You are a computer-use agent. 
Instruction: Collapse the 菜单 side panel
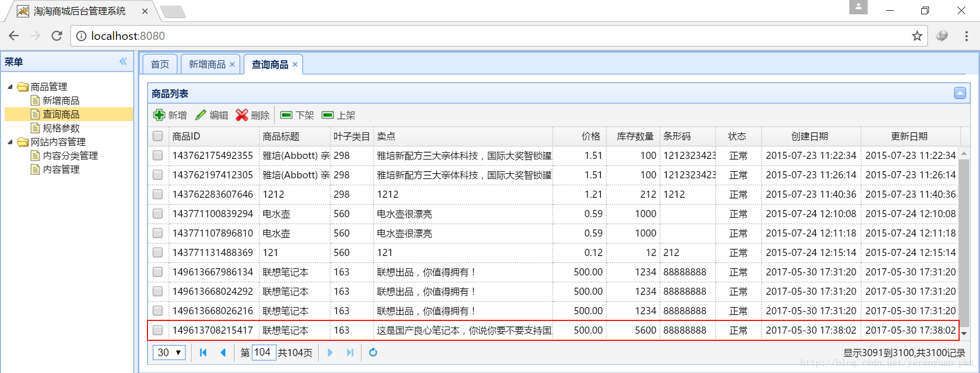click(x=123, y=61)
